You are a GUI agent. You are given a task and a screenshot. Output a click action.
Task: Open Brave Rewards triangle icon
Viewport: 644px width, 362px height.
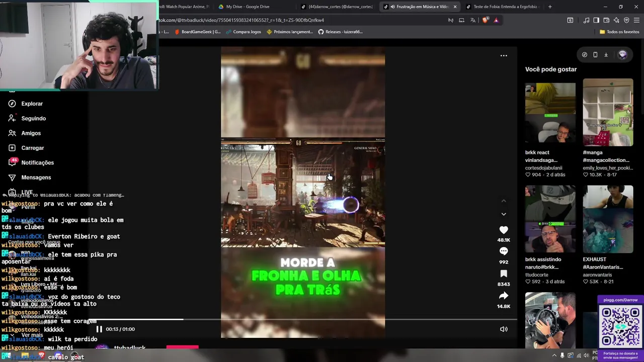pyautogui.click(x=496, y=20)
